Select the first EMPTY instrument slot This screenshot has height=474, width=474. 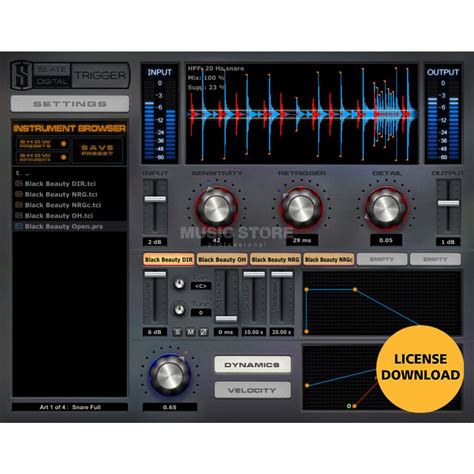(x=382, y=259)
